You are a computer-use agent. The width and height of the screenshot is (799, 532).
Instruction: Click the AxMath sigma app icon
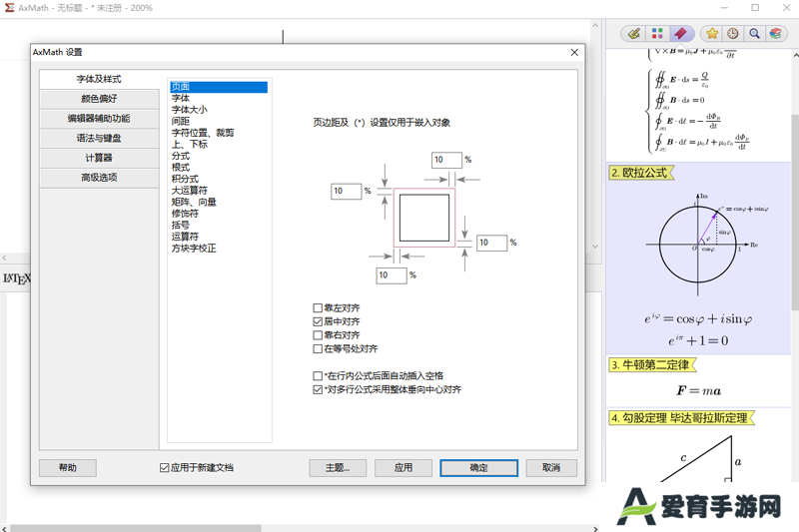pyautogui.click(x=9, y=8)
